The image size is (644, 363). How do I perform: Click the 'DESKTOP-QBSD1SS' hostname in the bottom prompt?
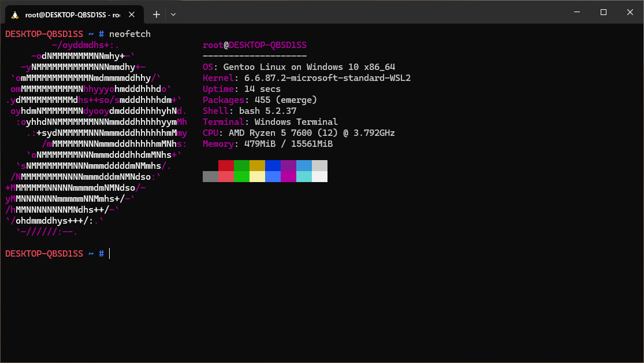point(44,254)
